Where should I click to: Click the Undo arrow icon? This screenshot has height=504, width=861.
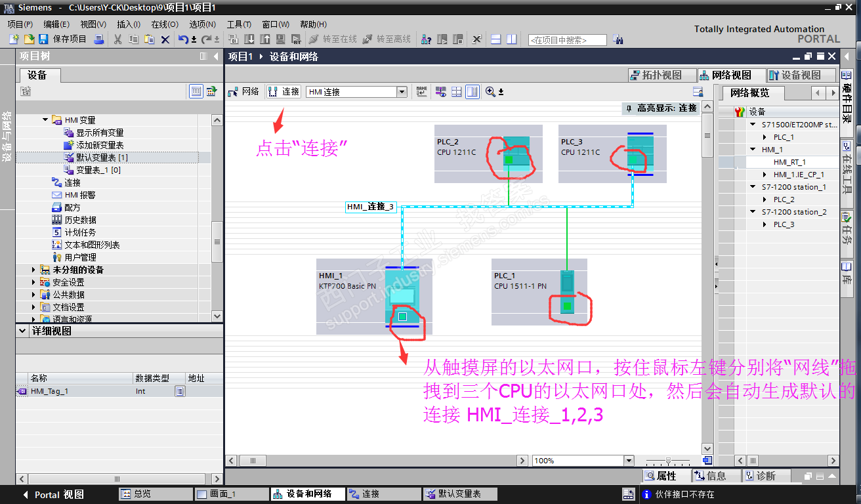184,39
